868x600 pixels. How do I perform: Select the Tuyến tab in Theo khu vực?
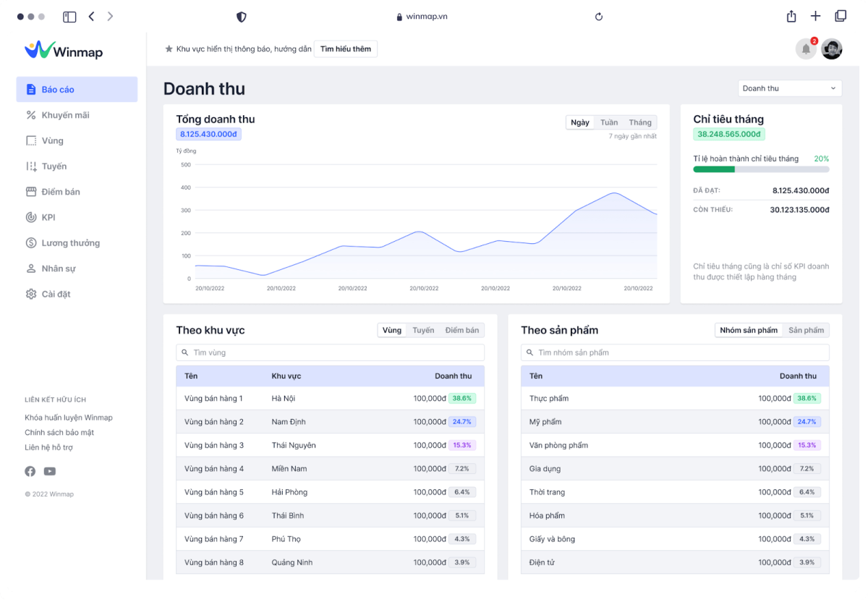[423, 330]
